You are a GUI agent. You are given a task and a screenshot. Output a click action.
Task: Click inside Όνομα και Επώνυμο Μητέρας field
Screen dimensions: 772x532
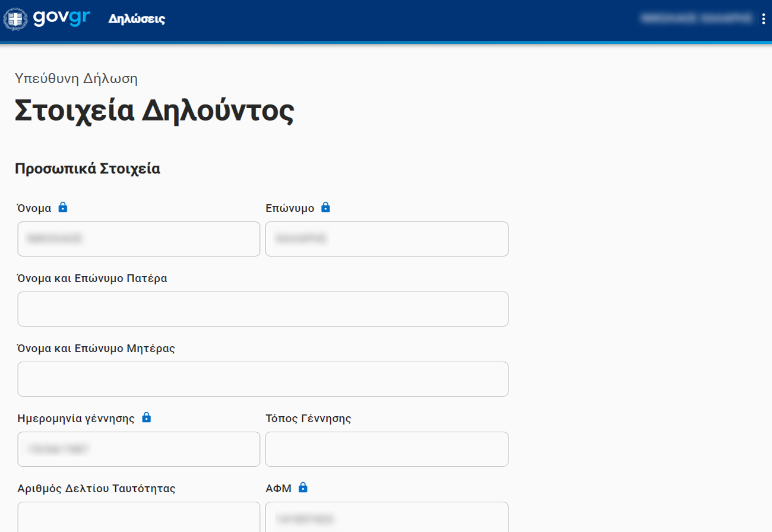[x=262, y=379]
